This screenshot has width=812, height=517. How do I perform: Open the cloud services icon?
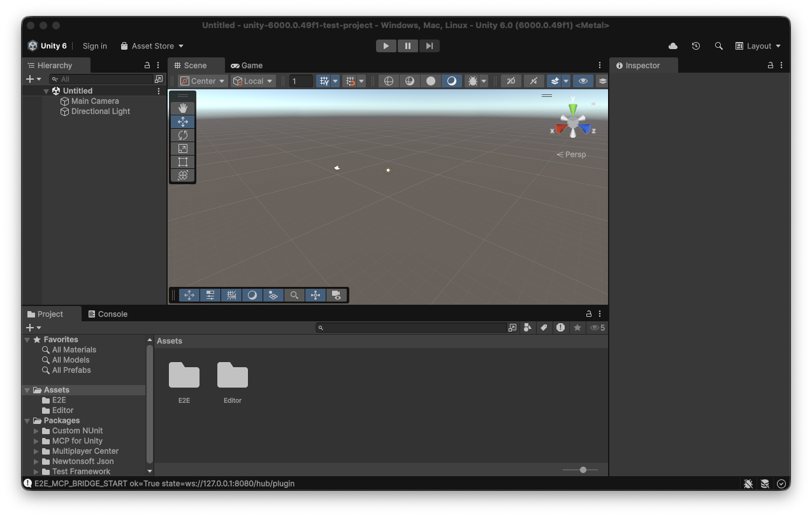point(673,46)
